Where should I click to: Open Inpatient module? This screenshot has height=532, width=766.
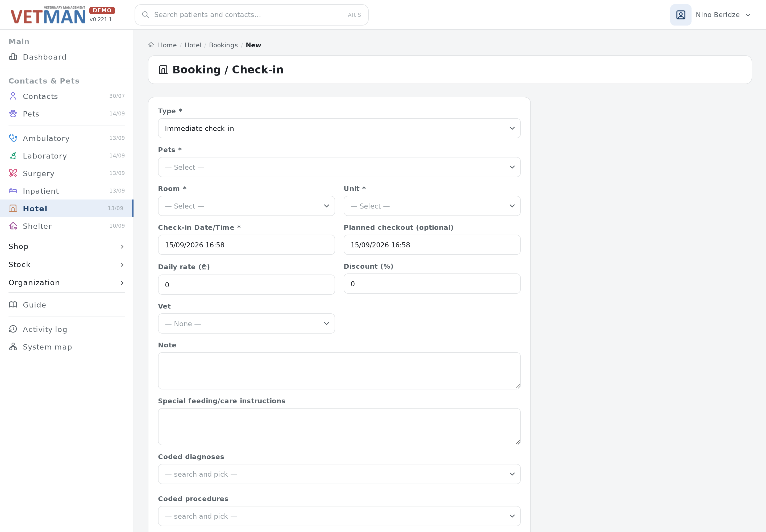(41, 191)
